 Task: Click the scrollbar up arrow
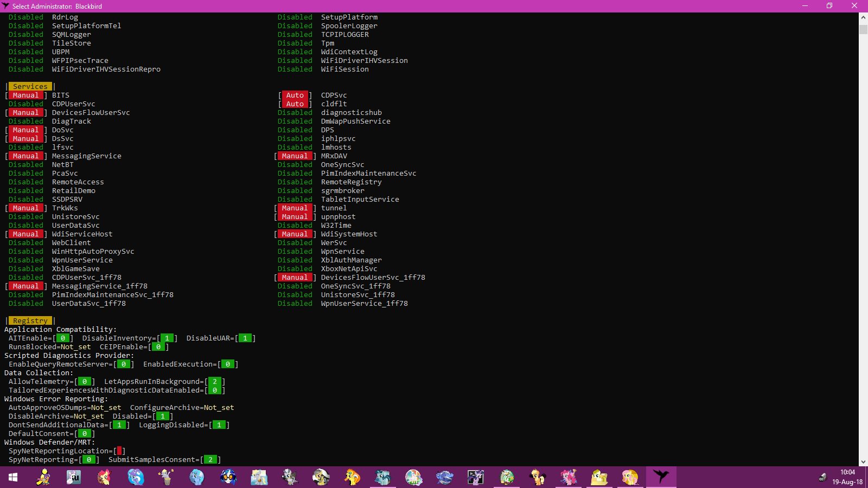coord(863,17)
